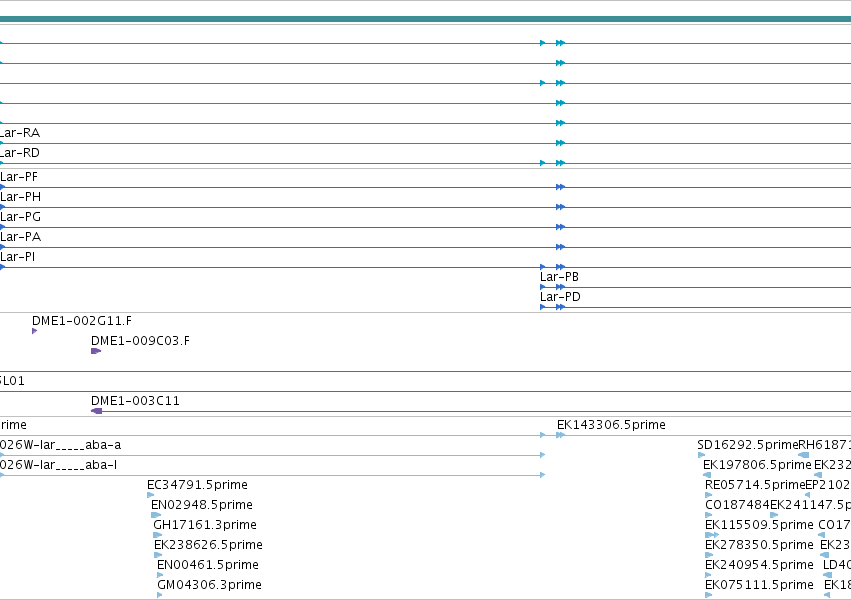
Task: Click the DME1-003C11 feature label
Action: [x=135, y=401]
